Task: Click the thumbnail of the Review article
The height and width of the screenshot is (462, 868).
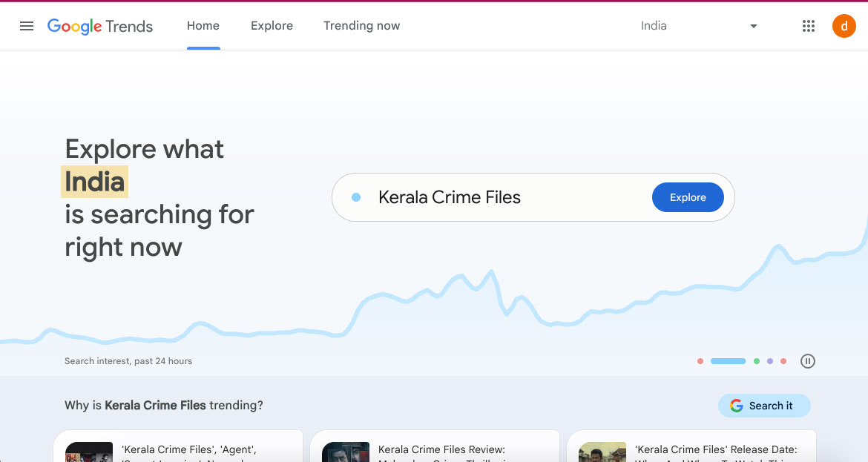Action: 346,452
